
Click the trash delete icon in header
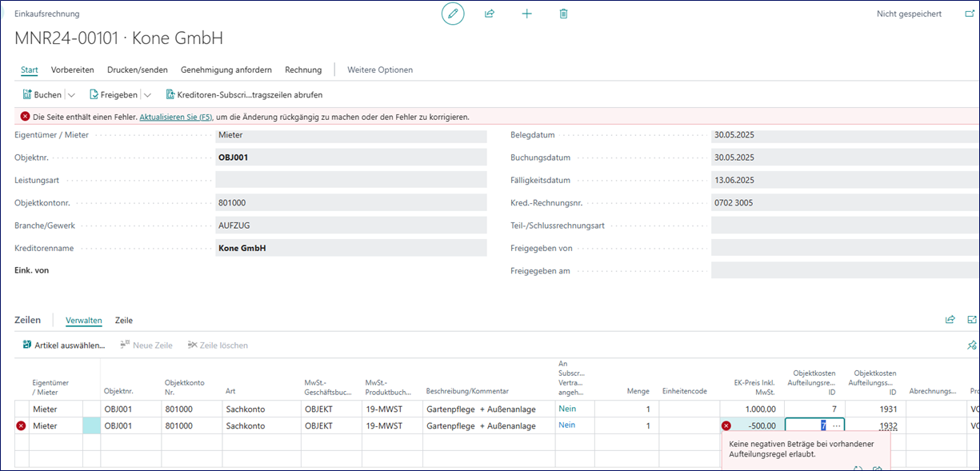(564, 14)
